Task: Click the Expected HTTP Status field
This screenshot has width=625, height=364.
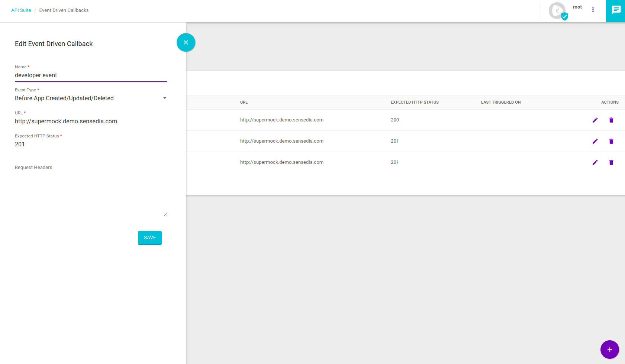Action: pos(91,144)
